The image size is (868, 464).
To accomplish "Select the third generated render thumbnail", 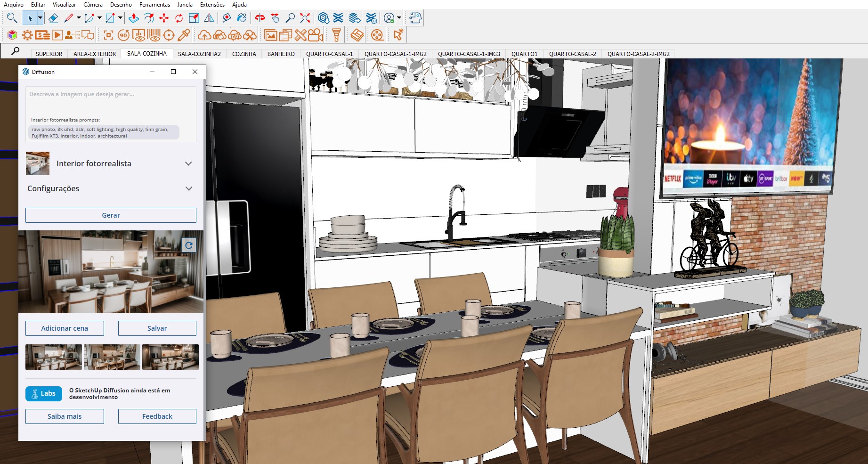I will click(x=170, y=357).
